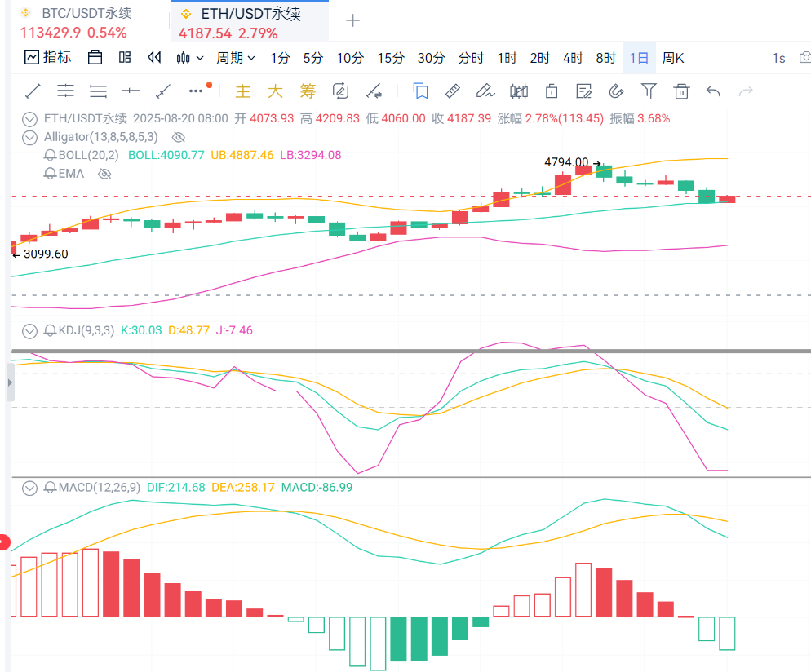Open the multi-chart layout icon

(x=125, y=57)
